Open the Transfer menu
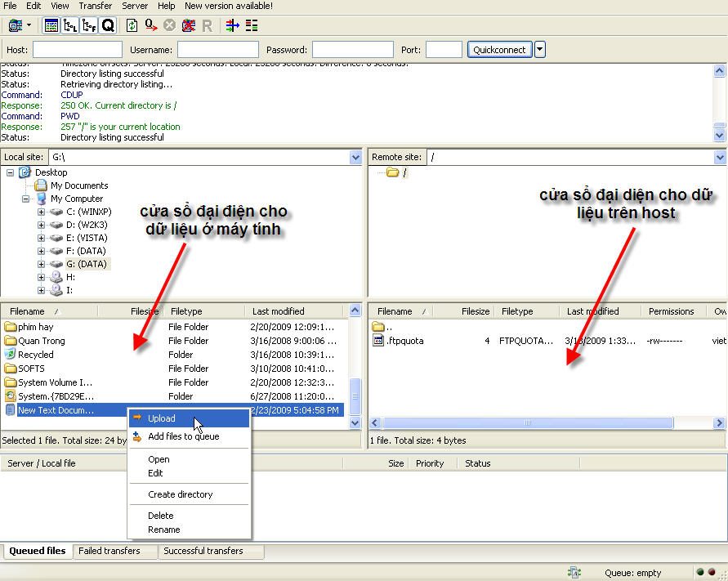Viewport: 728px width, 581px height. pos(95,6)
